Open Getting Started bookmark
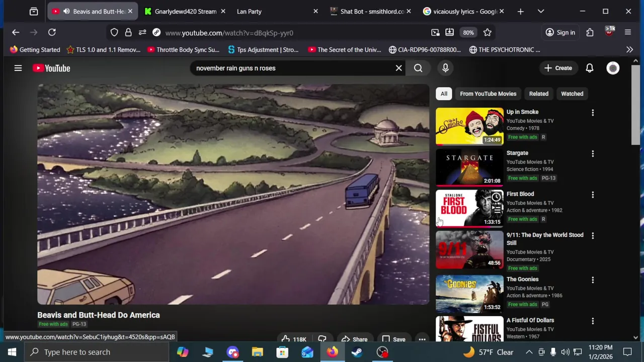 click(35, 49)
